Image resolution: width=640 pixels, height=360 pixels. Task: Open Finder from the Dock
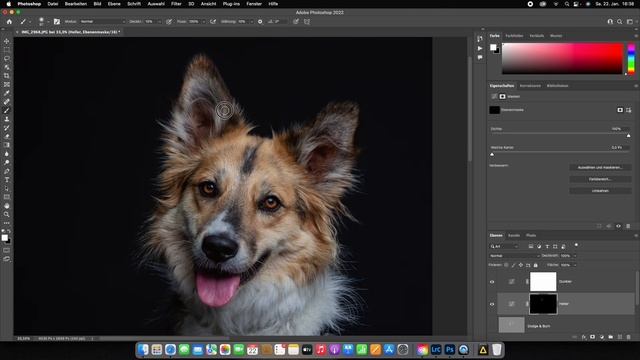tap(143, 350)
